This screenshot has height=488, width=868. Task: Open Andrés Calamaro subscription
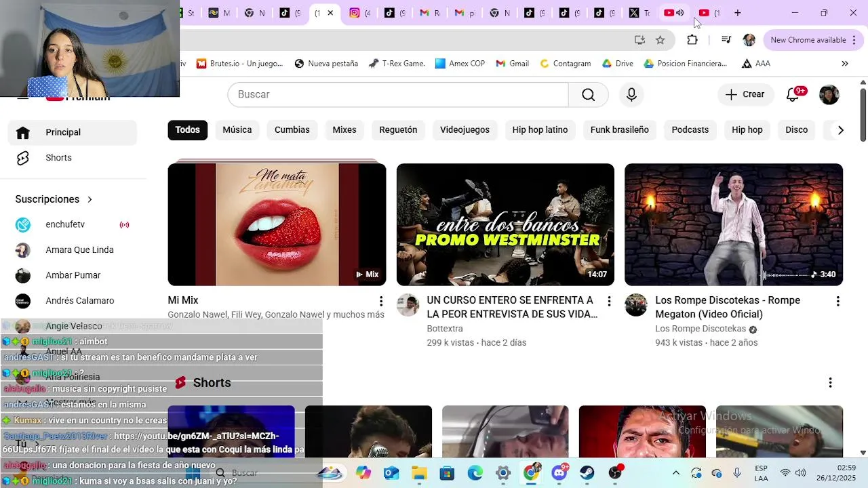coord(73,301)
